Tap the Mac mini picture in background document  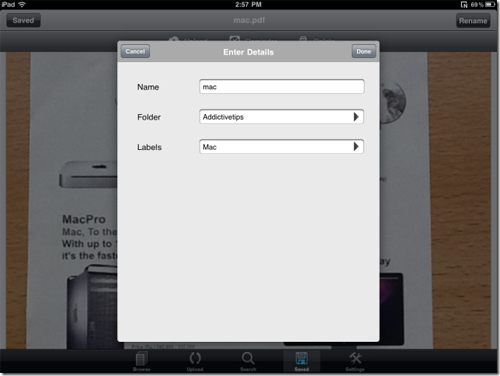[x=88, y=174]
